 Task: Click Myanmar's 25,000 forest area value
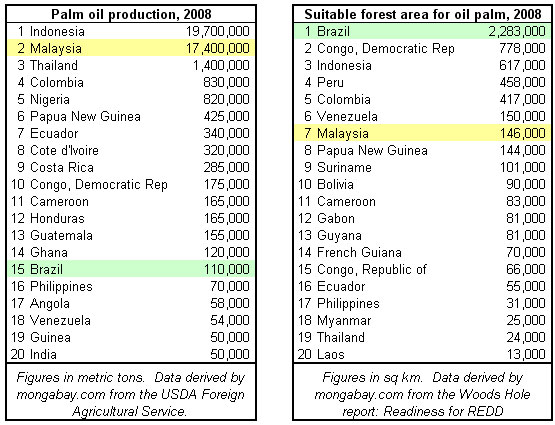pos(526,320)
